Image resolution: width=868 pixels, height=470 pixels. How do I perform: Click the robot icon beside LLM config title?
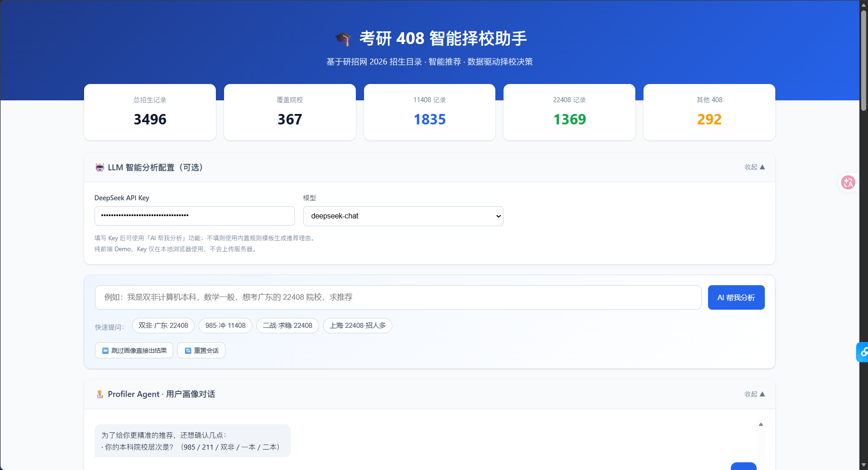[x=100, y=168]
